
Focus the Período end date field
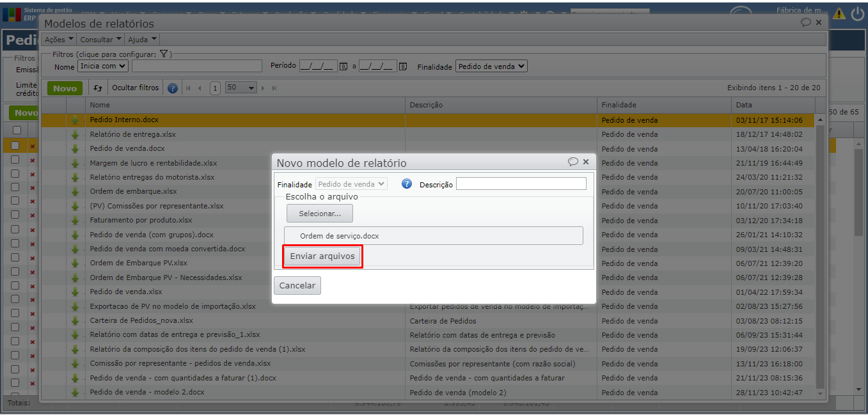378,66
